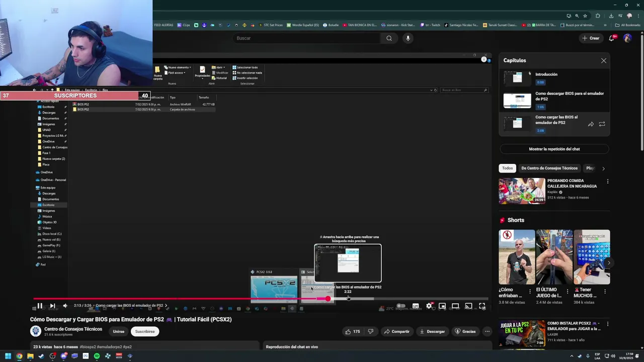Open the ¿Cómo enfrían short
This screenshot has width=644, height=362.
[517, 257]
